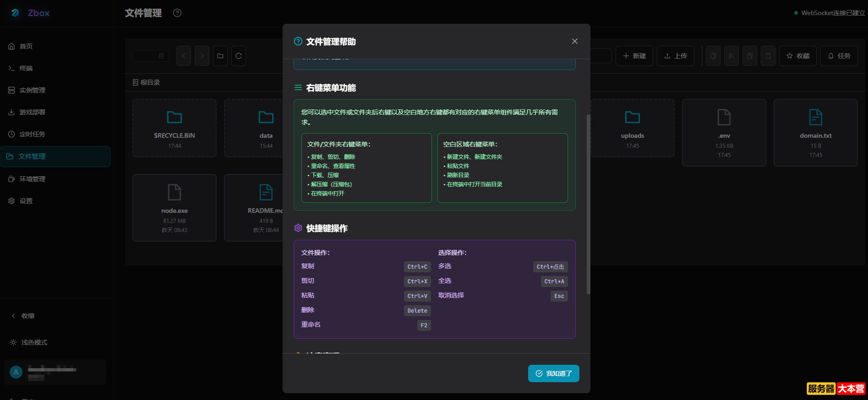
Task: Open 环境管理 in sidebar
Action: click(x=55, y=179)
